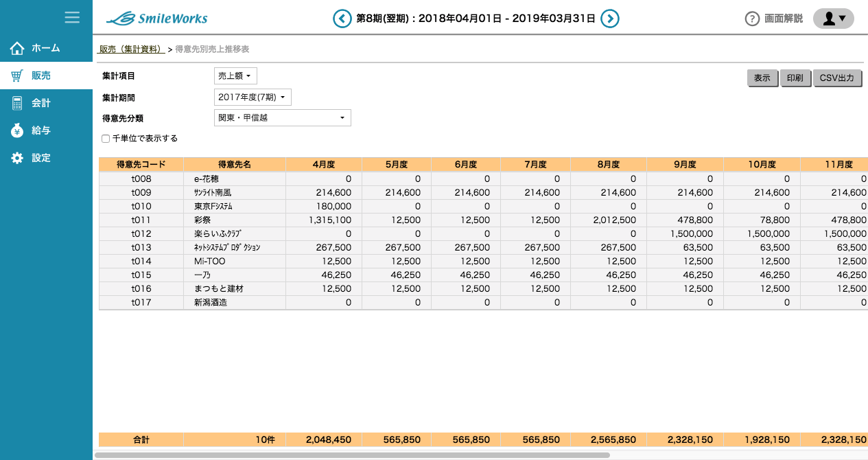Click the payroll money bag icon
The width and height of the screenshot is (868, 460).
[17, 130]
